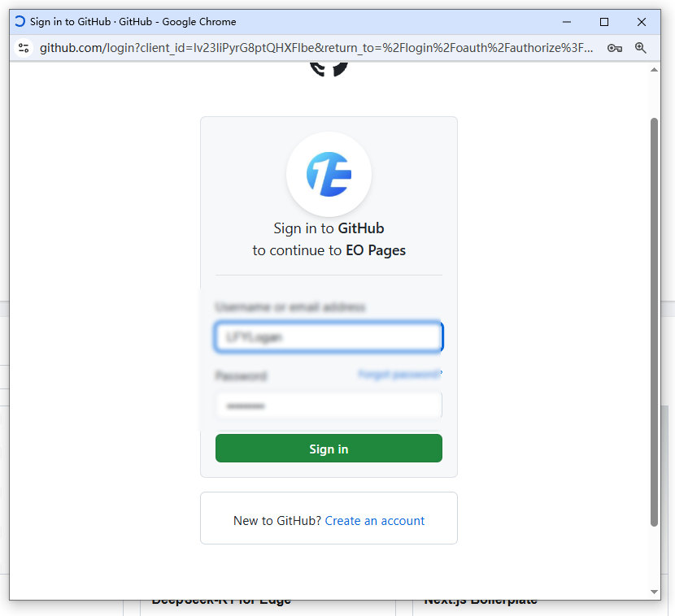
Task: Click the GitHub Octocat logo at top
Action: tap(329, 69)
